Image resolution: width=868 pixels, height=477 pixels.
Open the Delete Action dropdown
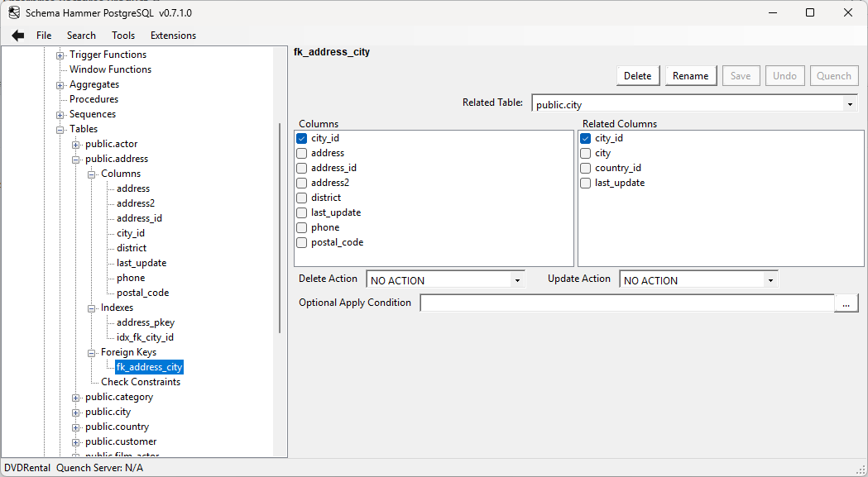[x=518, y=279]
